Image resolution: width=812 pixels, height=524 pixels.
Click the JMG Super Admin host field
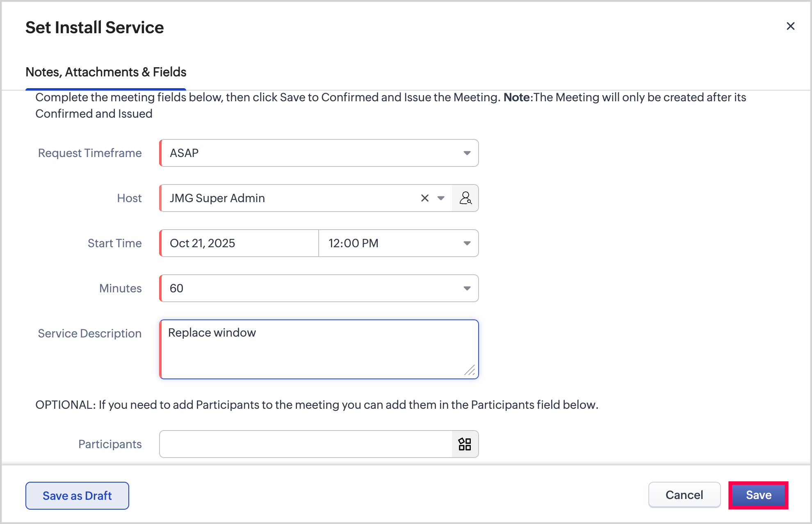click(287, 198)
